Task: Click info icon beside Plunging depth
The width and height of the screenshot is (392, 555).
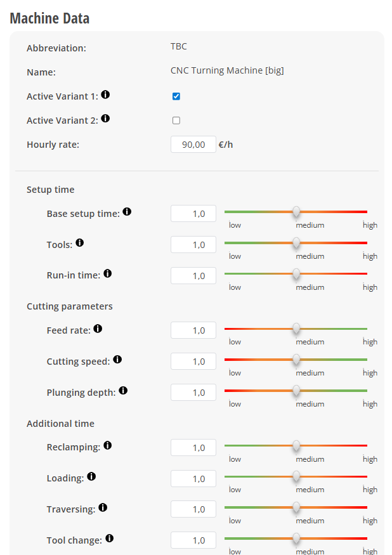Action: 123,391
